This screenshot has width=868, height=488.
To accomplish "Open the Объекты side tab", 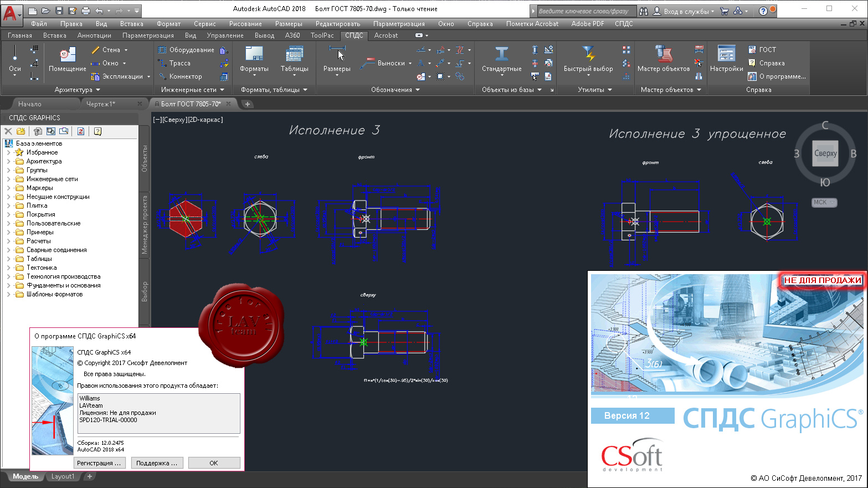I will [145, 159].
